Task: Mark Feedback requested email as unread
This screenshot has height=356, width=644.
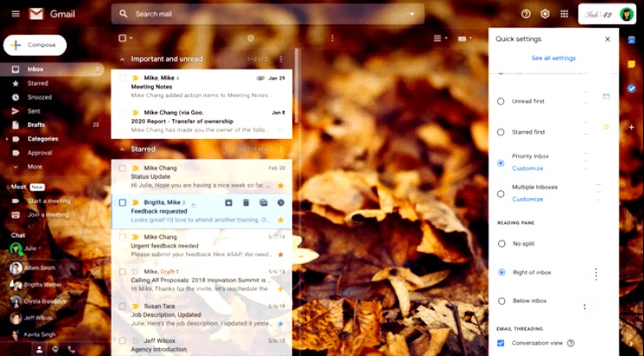Action: [263, 202]
